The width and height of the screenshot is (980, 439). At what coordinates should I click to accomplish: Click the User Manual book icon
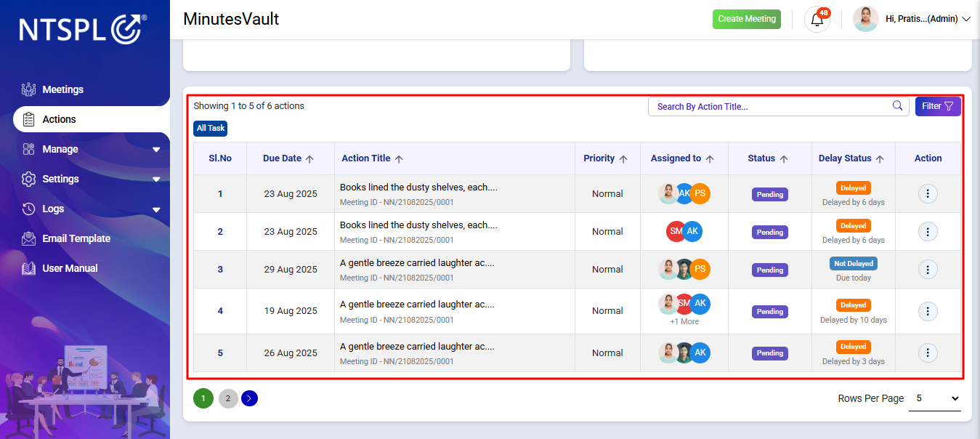pyautogui.click(x=28, y=268)
